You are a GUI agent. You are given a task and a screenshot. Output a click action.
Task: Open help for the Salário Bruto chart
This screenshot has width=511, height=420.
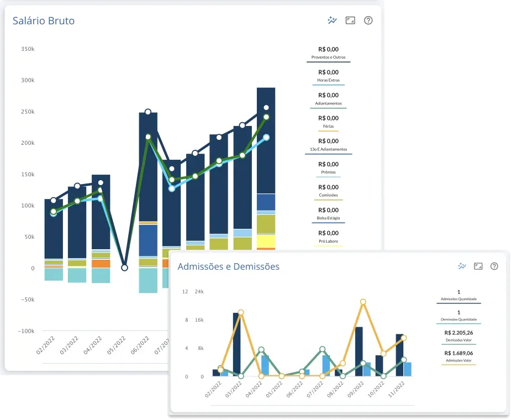click(x=368, y=20)
